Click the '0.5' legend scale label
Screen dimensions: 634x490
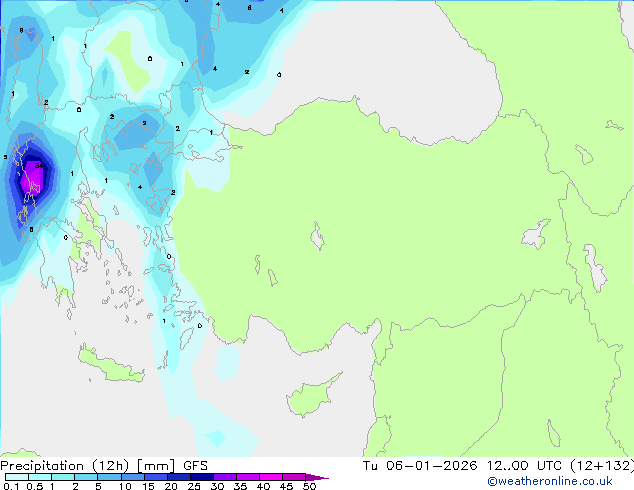point(35,486)
